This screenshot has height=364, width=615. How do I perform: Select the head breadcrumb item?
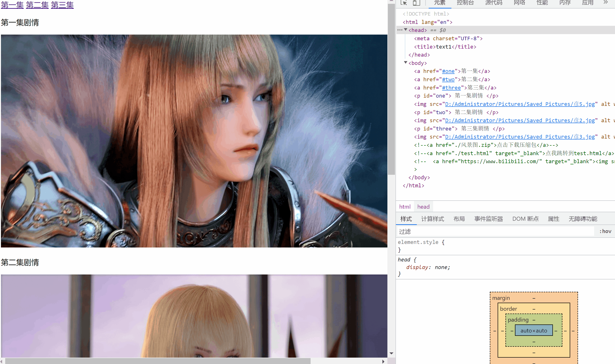click(423, 207)
